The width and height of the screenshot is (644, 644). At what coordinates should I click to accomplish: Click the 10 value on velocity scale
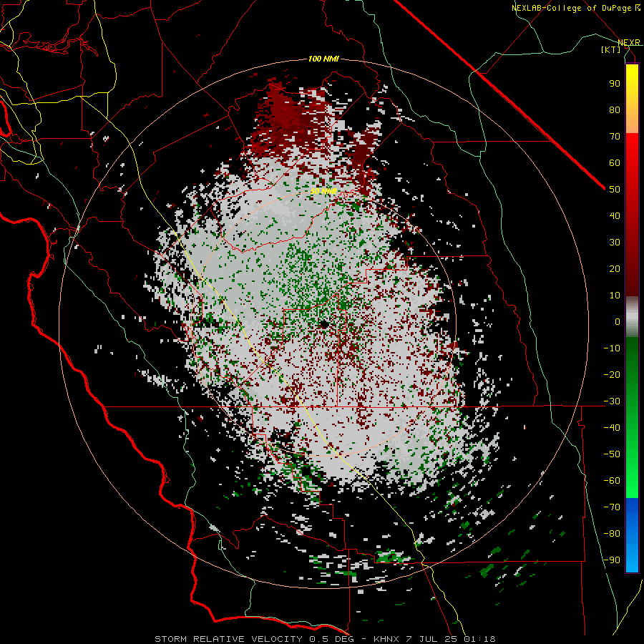[x=615, y=296]
